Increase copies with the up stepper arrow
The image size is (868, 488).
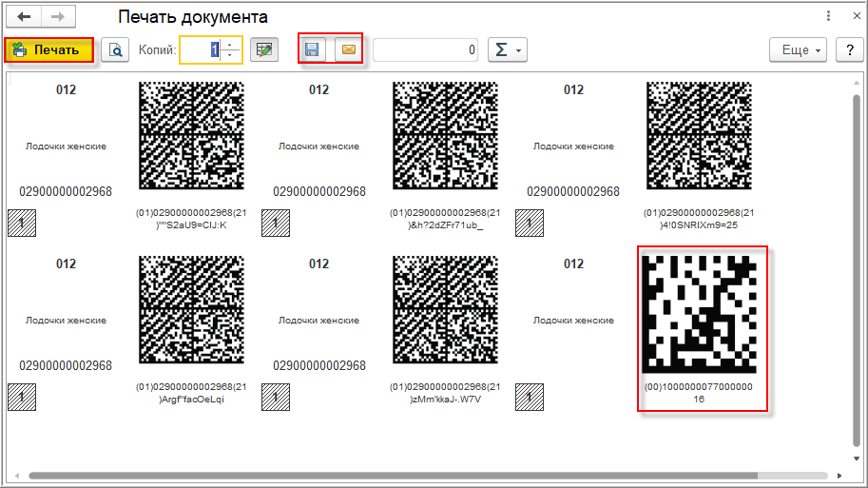click(x=230, y=45)
